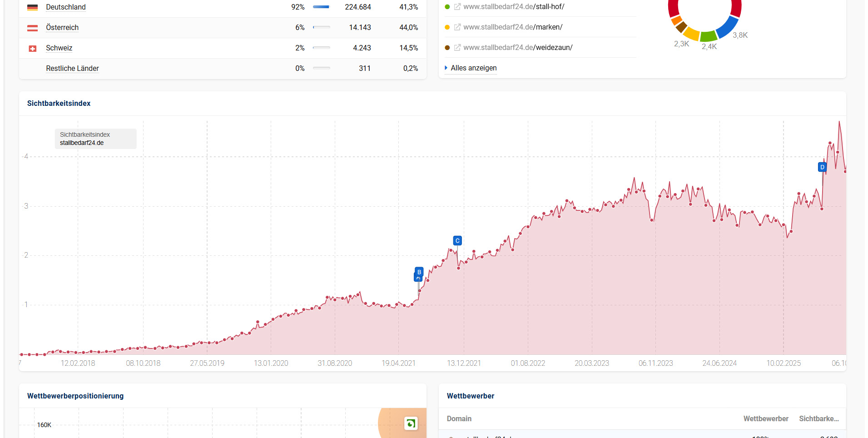Click the Sichtbarkeitsindex panel heading
This screenshot has height=438, width=868.
pos(59,104)
